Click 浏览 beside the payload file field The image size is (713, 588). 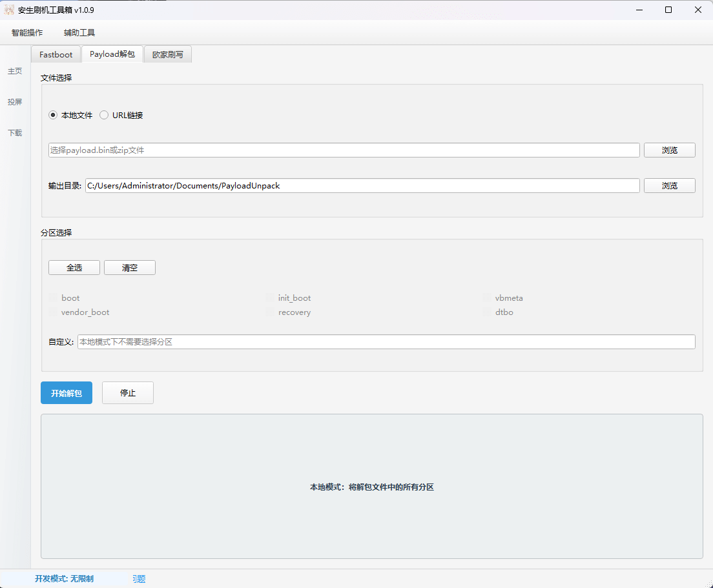(x=669, y=150)
